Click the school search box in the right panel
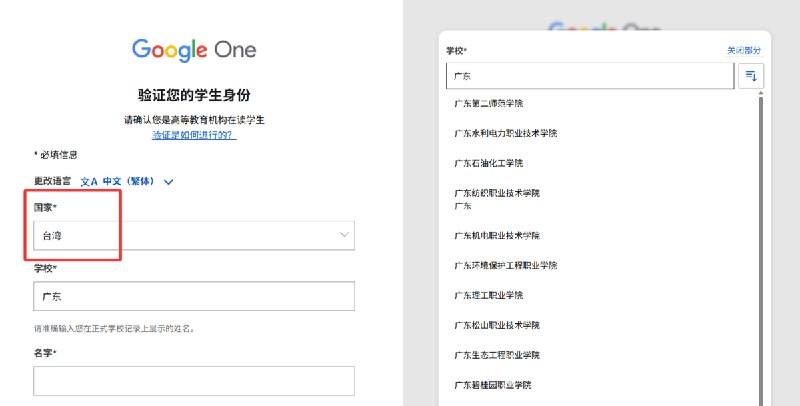The image size is (800, 406). [590, 76]
